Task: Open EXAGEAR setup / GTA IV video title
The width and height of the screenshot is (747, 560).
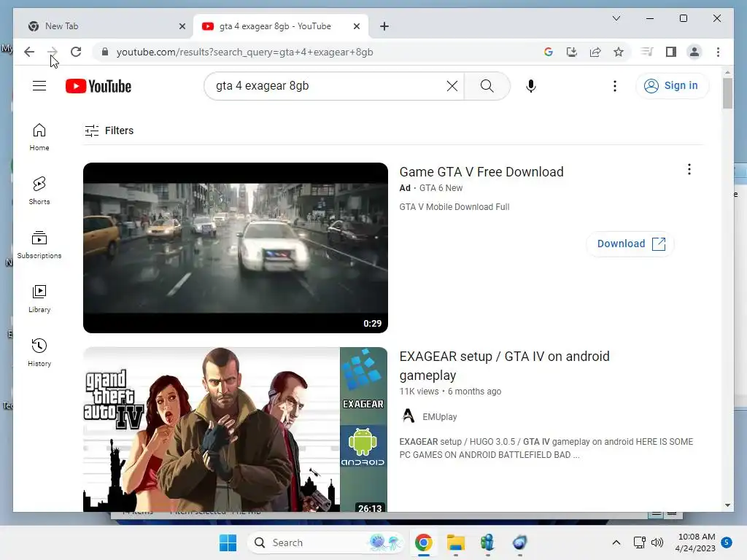Action: click(504, 366)
